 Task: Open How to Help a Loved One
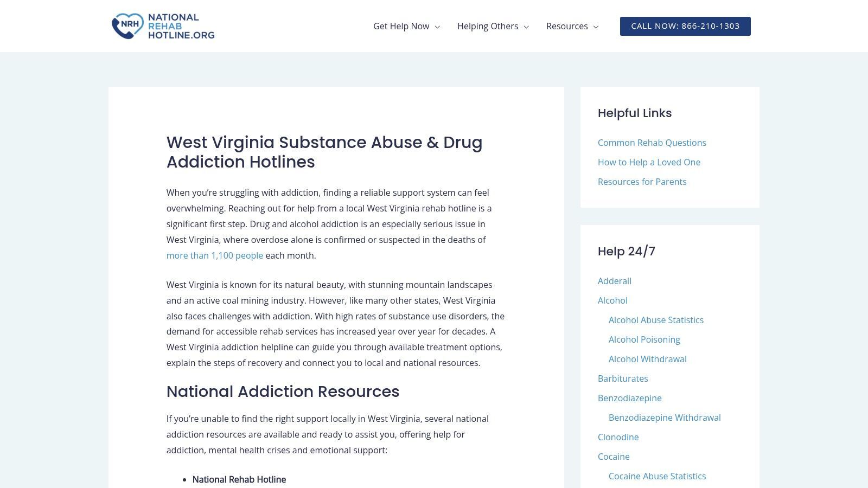tap(649, 162)
